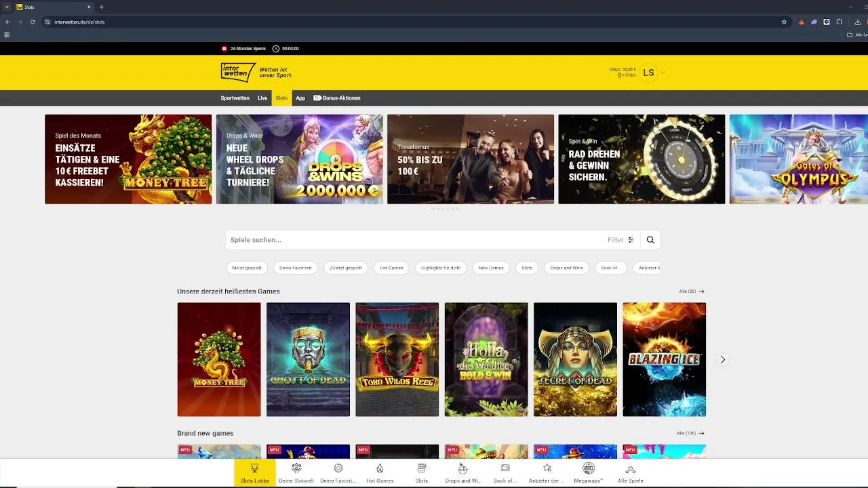Viewport: 868px width, 488px height.
Task: Select the Slots navigation tab
Action: coord(281,98)
